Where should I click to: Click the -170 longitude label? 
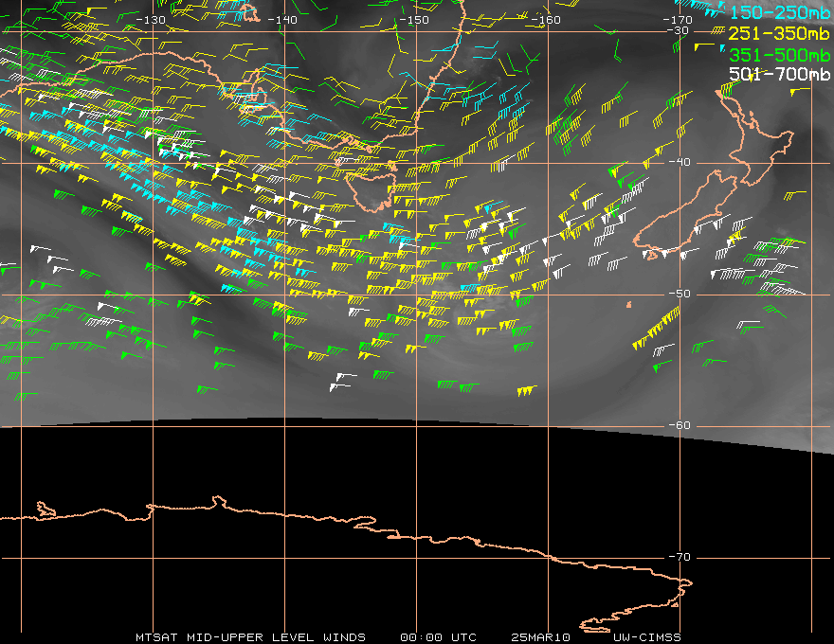pyautogui.click(x=678, y=20)
